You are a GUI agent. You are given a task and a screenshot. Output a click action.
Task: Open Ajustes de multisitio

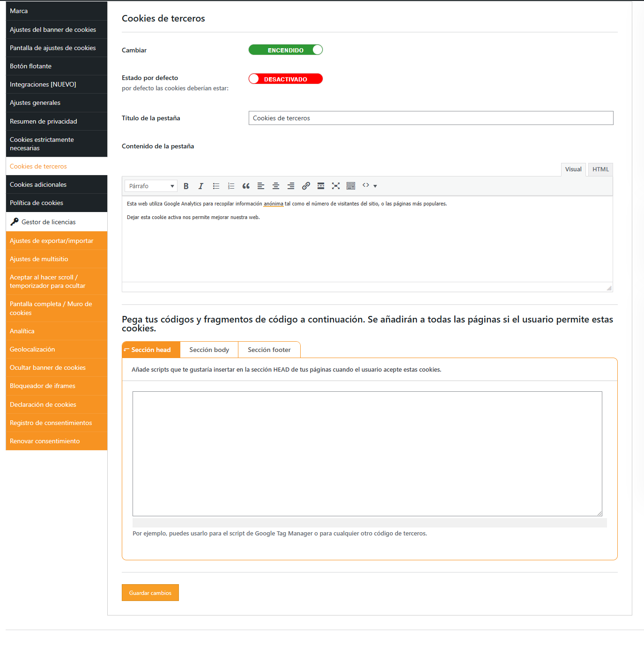pos(57,259)
